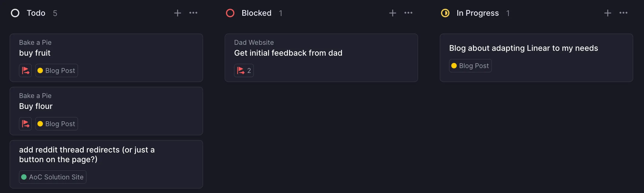The height and width of the screenshot is (193, 644).
Task: Add a new issue to Blocked column
Action: [x=393, y=13]
